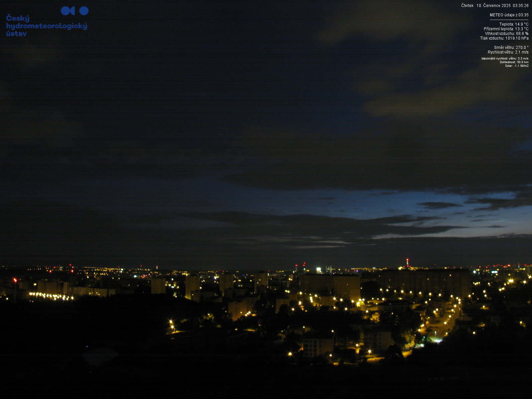Click the 'Tlak vzduchu: 1019.10 hPa' reading
The width and height of the screenshot is (532, 399).
tap(504, 38)
